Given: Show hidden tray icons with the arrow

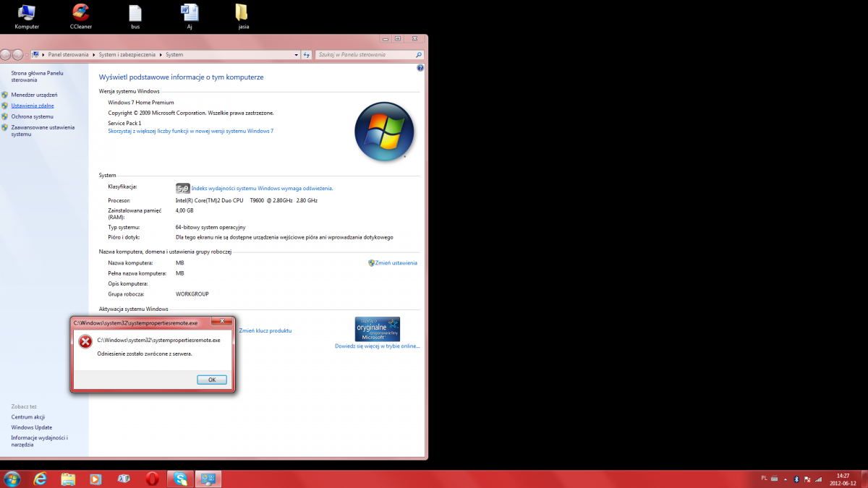Looking at the screenshot, I should coord(786,479).
